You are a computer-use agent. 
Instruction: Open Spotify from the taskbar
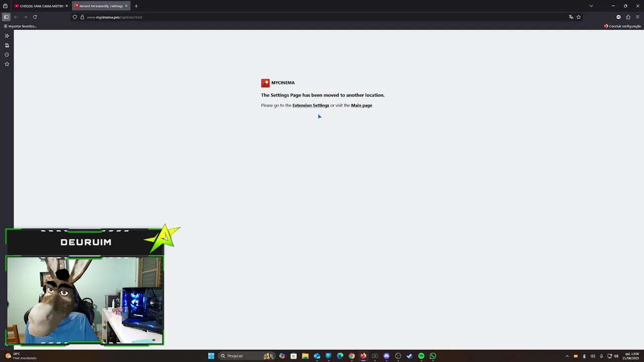[421, 356]
